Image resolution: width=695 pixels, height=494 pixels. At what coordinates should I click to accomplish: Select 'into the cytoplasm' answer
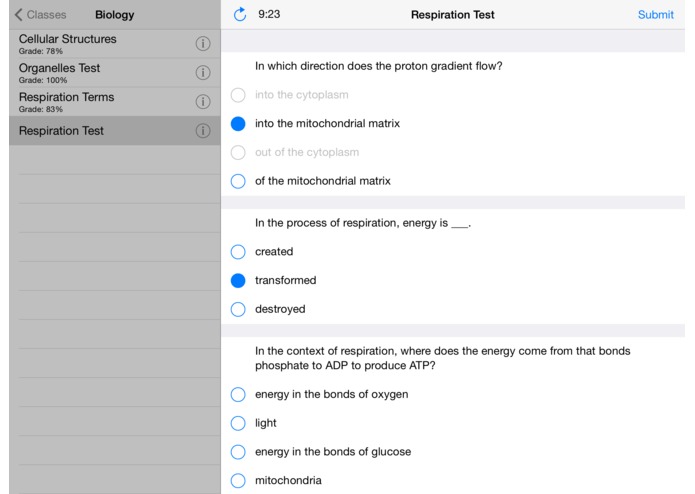(238, 95)
